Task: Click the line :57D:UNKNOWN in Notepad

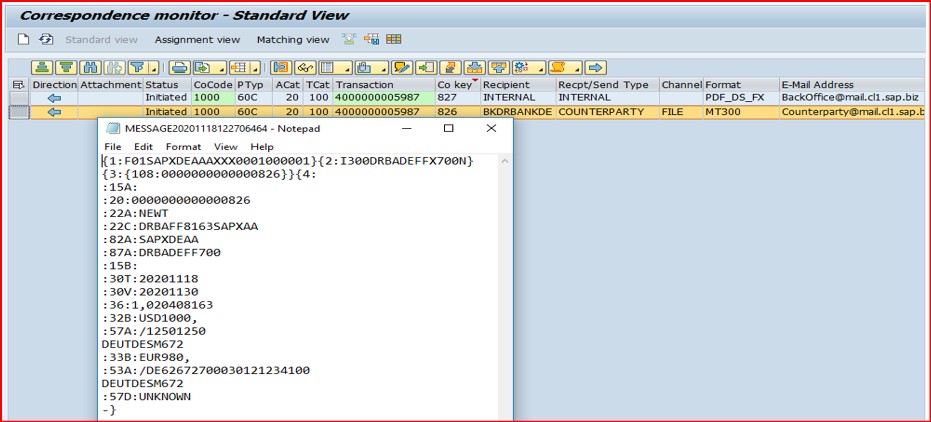Action: 147,396
